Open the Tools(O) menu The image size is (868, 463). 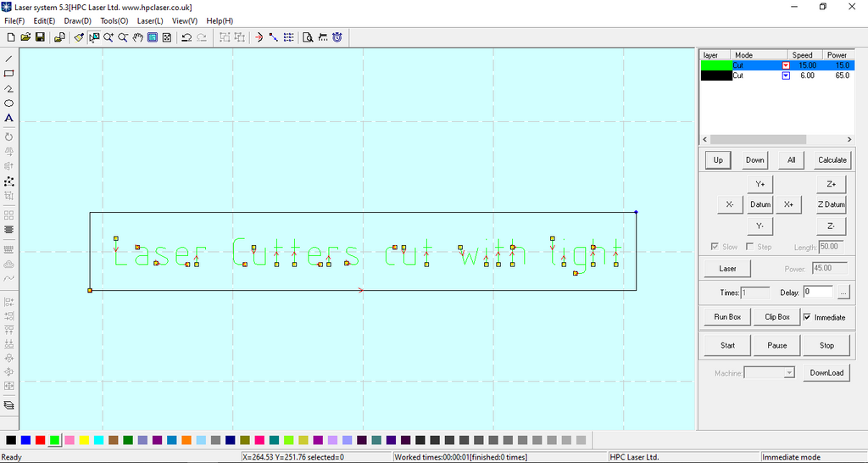pyautogui.click(x=114, y=20)
